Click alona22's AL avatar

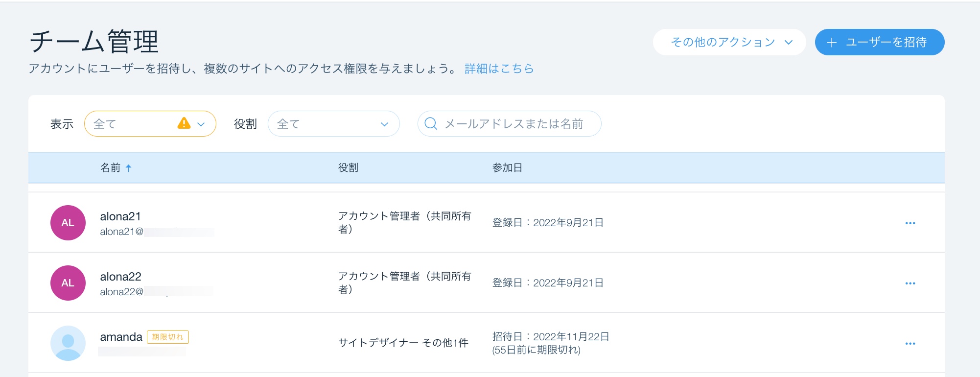coord(68,283)
